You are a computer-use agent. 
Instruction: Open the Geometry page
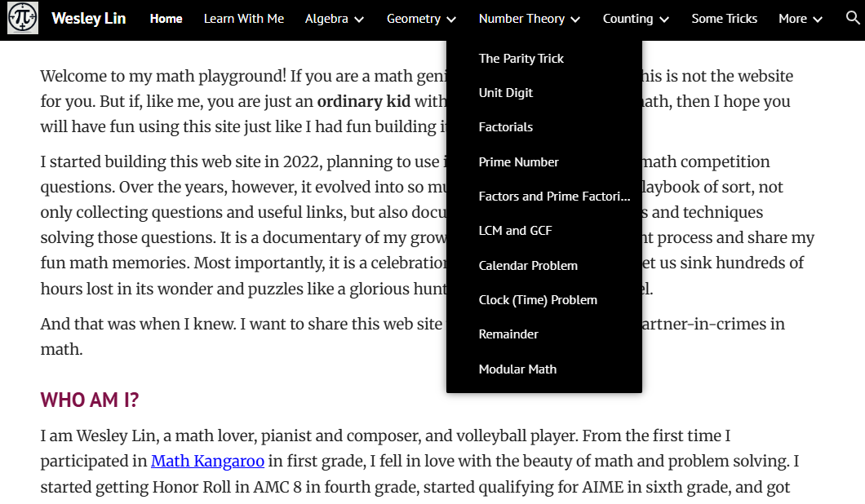point(414,19)
